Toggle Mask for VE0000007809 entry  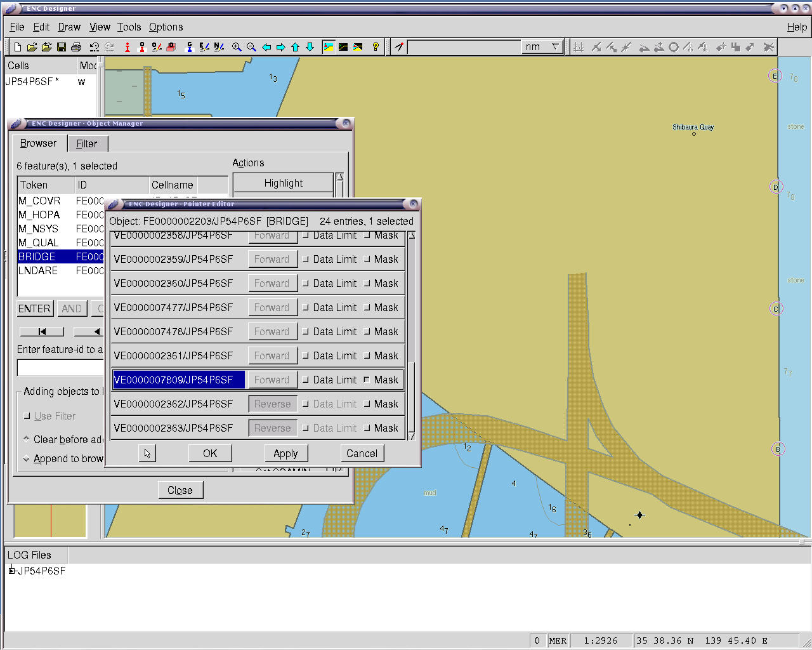[x=367, y=380]
